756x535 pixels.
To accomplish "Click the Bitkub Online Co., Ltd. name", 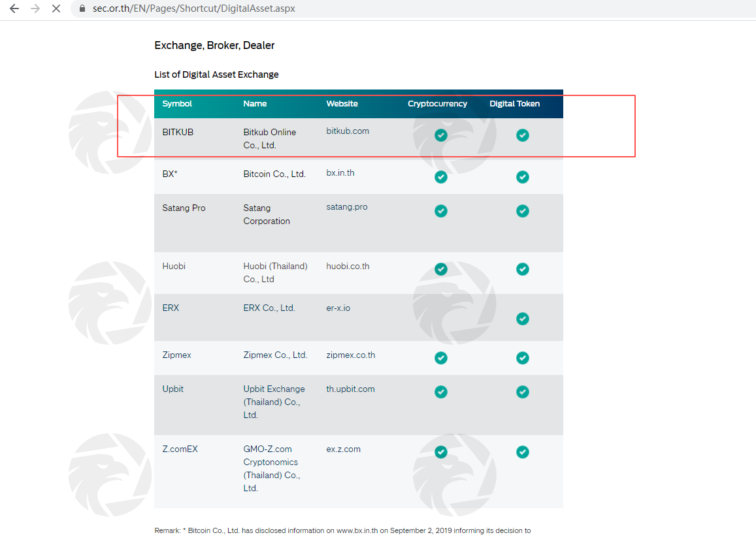I will 269,138.
